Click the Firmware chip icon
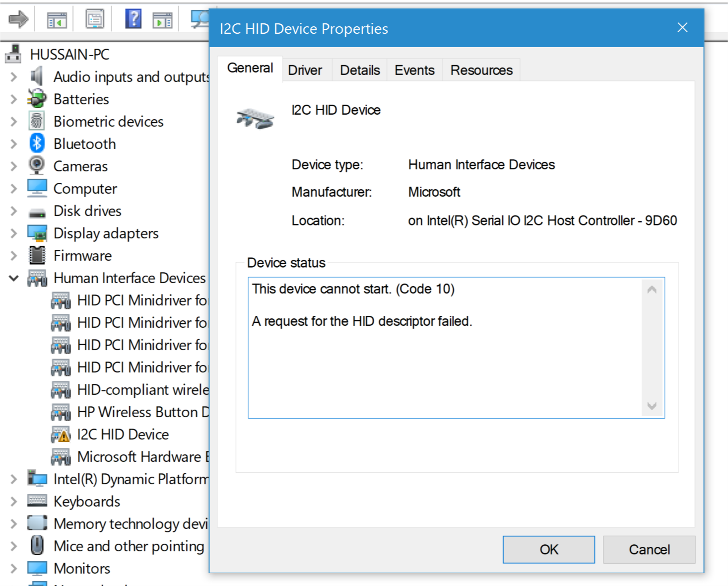 pos(37,255)
